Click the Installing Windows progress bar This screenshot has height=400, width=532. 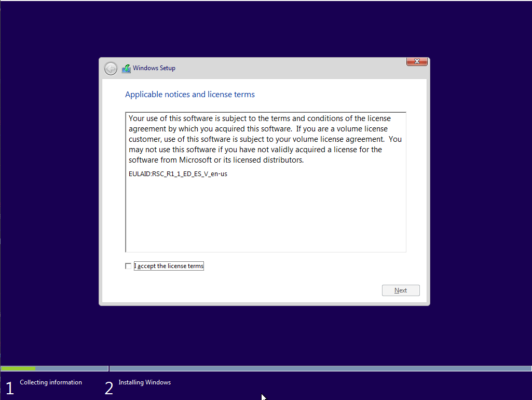(x=320, y=368)
